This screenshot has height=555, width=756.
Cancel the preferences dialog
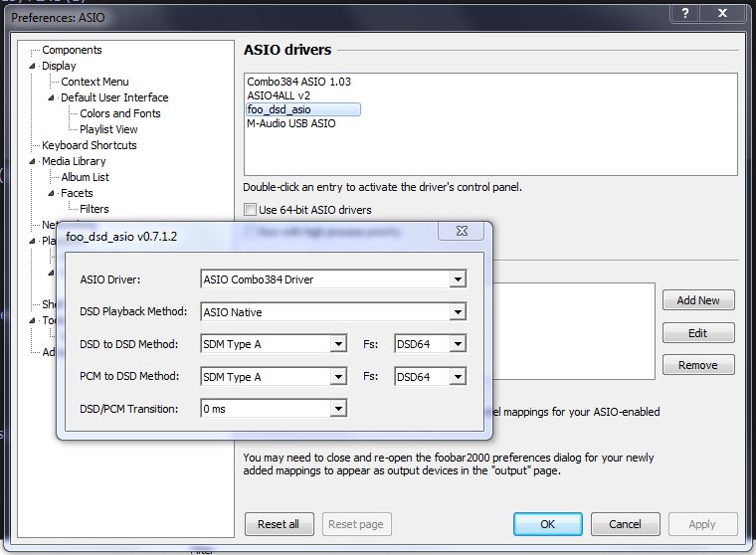pyautogui.click(x=626, y=524)
